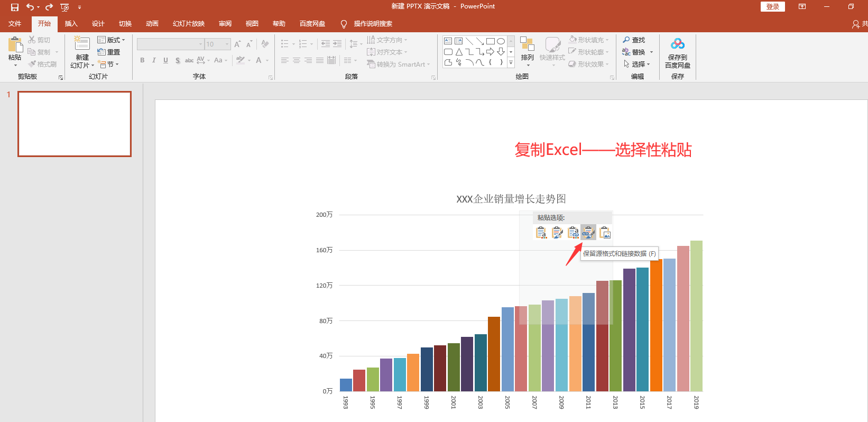Open clipboard pane dialog launcher
Viewport: 868px width, 422px height.
coord(61,78)
